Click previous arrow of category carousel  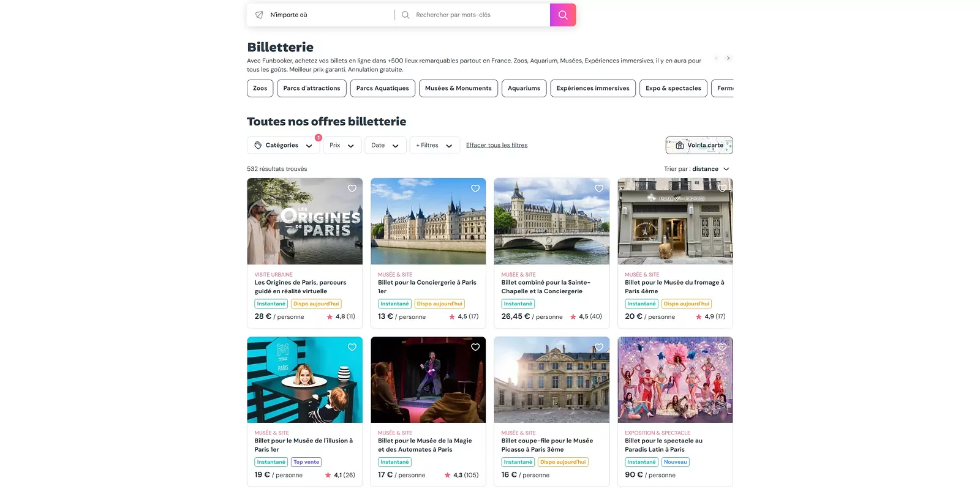(716, 58)
